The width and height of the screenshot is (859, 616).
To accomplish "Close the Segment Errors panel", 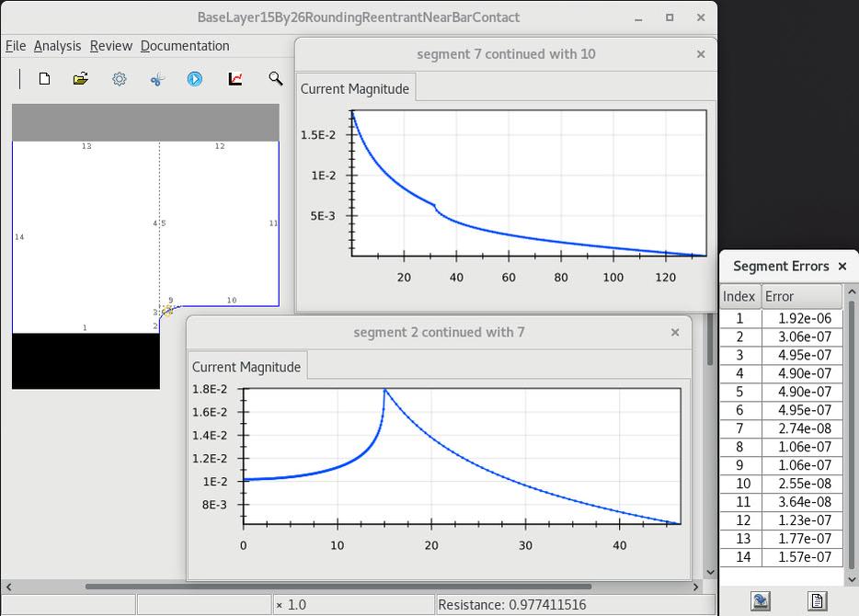I will (x=842, y=267).
